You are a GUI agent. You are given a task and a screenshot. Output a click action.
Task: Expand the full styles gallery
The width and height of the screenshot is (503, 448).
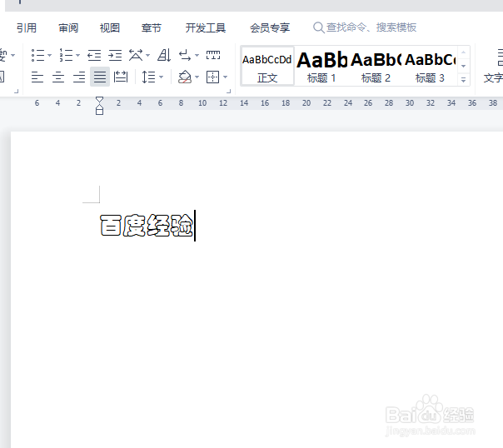click(x=463, y=80)
